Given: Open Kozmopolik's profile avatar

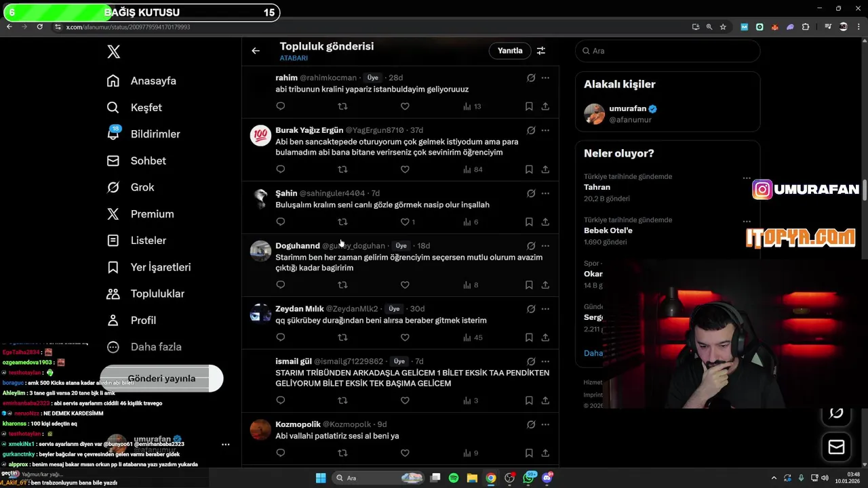Looking at the screenshot, I should tap(260, 430).
